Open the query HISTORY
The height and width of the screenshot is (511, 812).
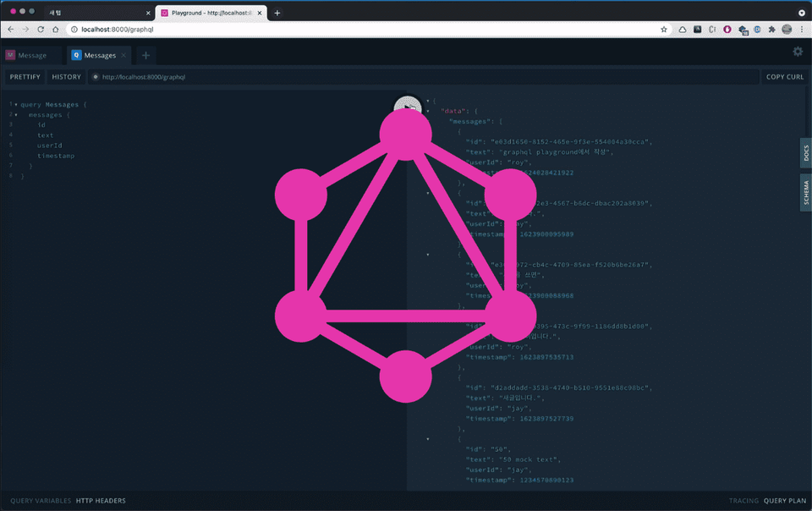pos(66,77)
